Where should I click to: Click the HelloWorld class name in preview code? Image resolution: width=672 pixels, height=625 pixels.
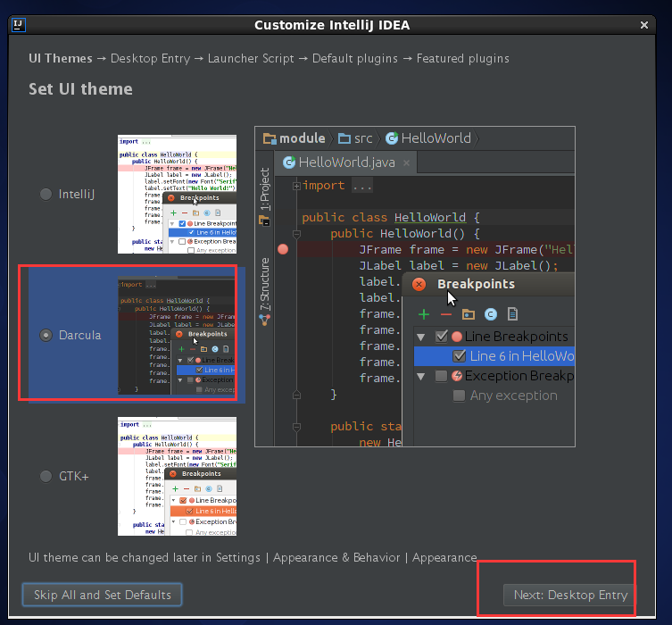point(430,217)
